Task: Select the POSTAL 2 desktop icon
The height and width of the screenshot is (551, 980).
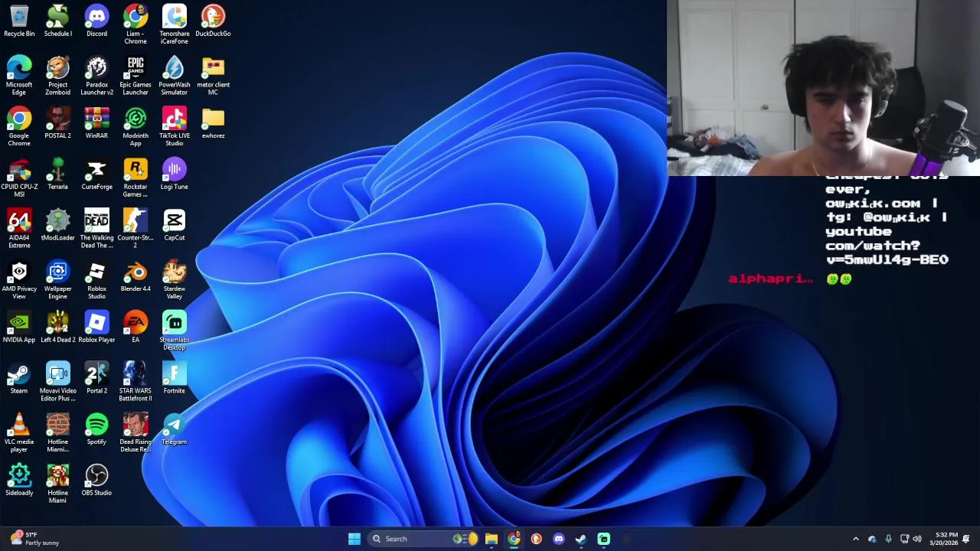Action: click(57, 123)
